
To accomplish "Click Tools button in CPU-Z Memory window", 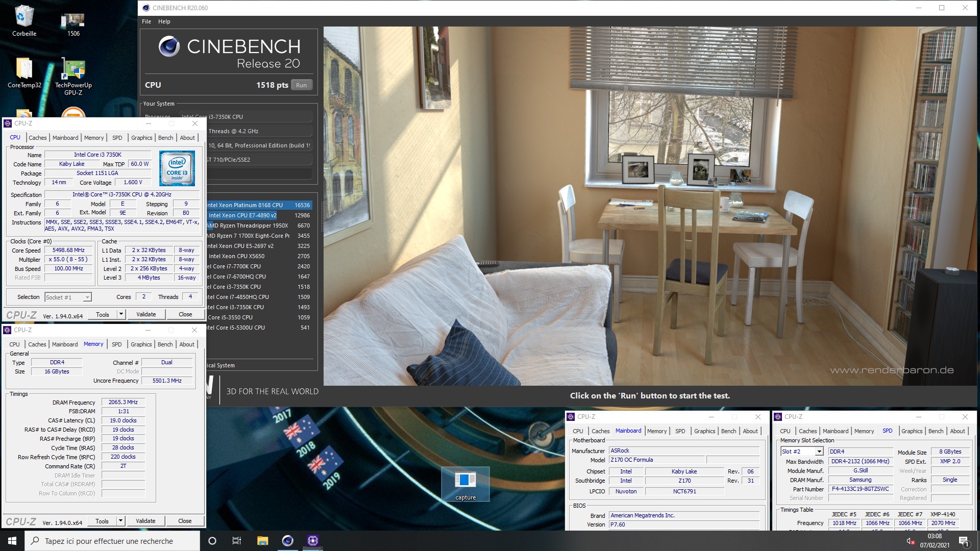I will 102,521.
